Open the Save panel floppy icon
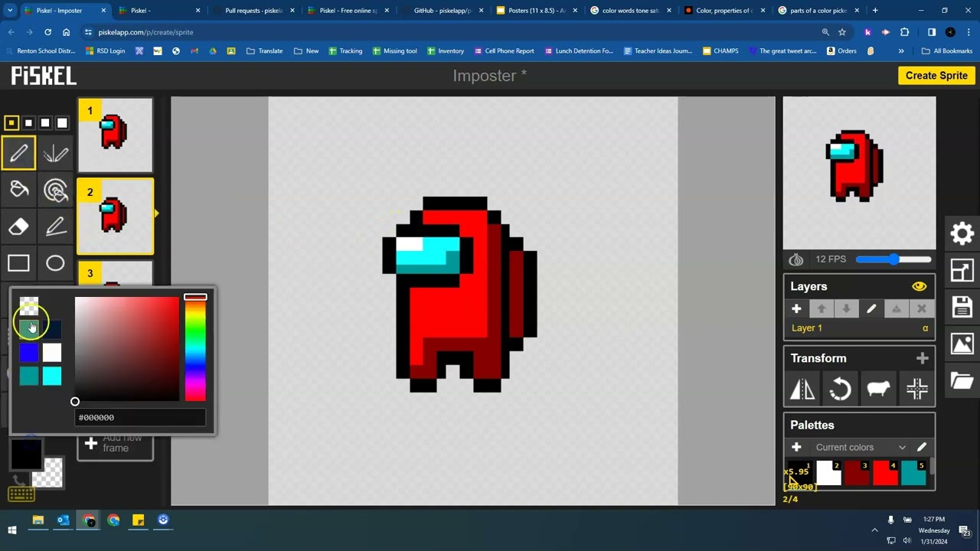Viewport: 980px width, 551px height. coord(962,307)
